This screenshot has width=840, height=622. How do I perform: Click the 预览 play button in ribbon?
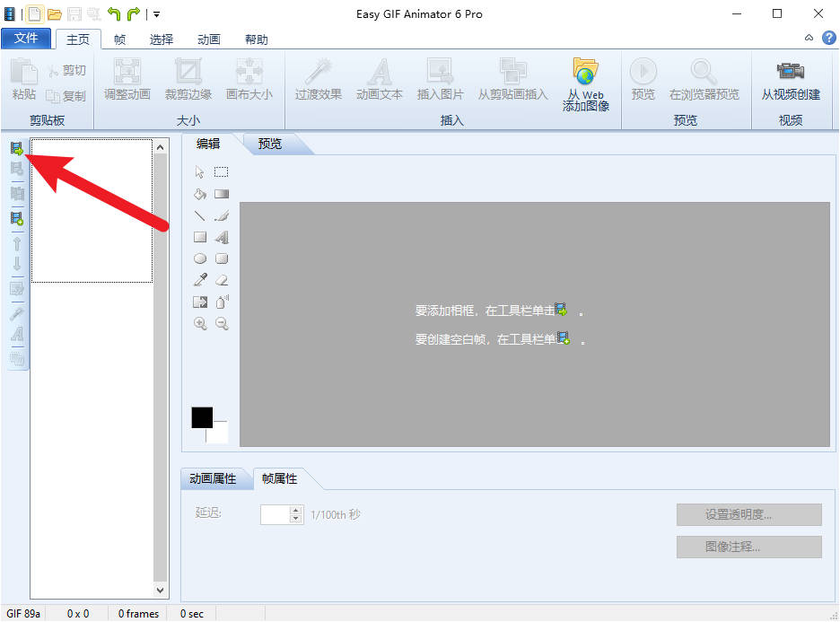tap(643, 81)
